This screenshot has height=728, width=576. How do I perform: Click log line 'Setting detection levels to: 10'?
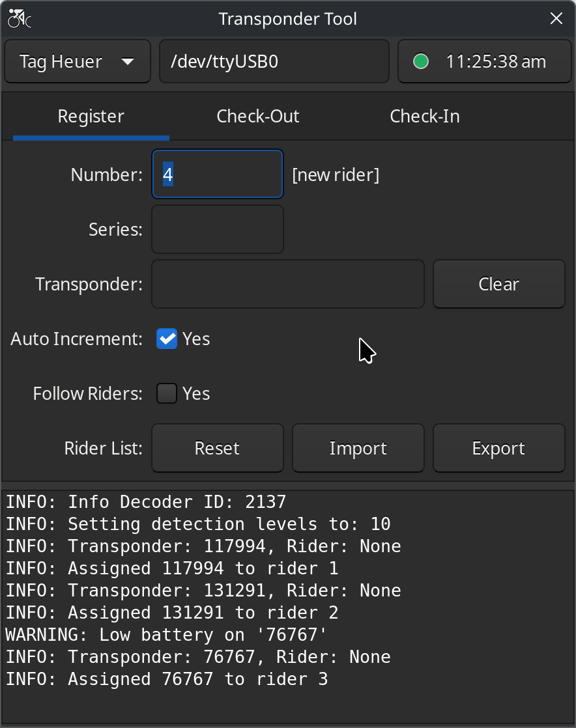[198, 524]
